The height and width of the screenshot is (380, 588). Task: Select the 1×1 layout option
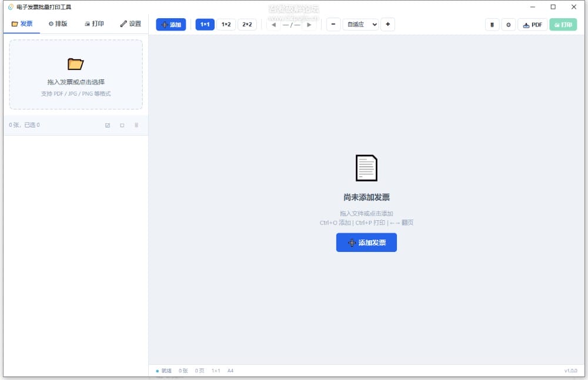coord(205,24)
